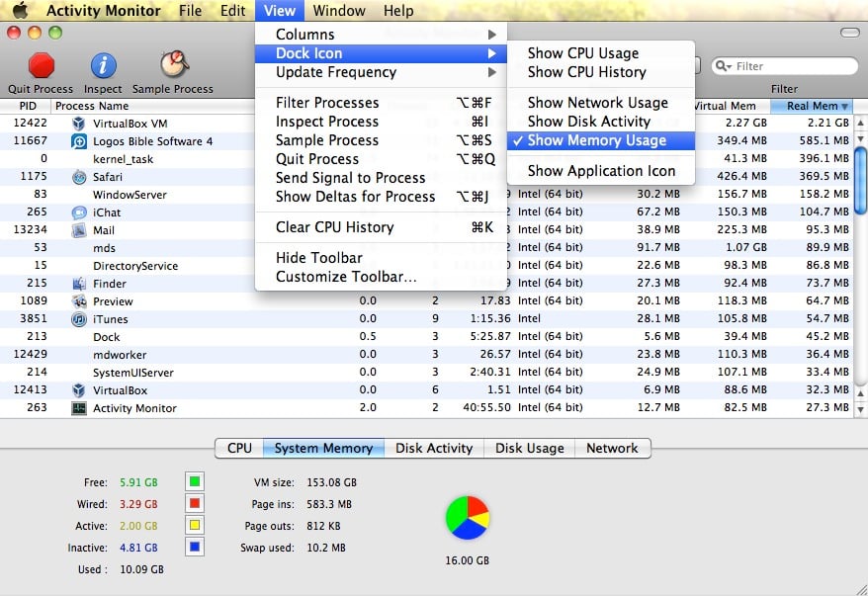This screenshot has width=868, height=596.
Task: Click the Safari process icon
Action: [x=79, y=177]
